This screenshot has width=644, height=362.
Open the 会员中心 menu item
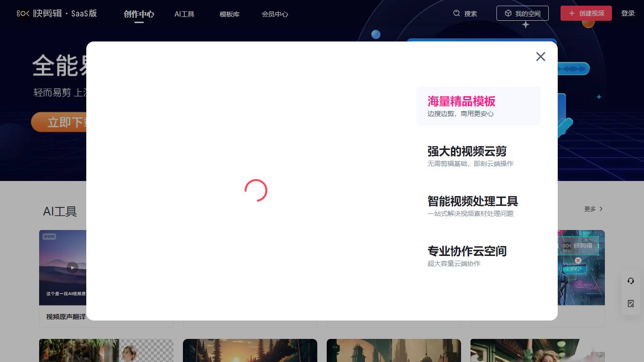pyautogui.click(x=275, y=14)
